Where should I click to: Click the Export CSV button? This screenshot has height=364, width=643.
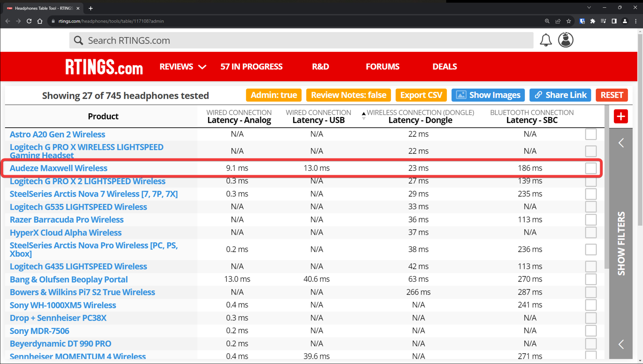(421, 95)
